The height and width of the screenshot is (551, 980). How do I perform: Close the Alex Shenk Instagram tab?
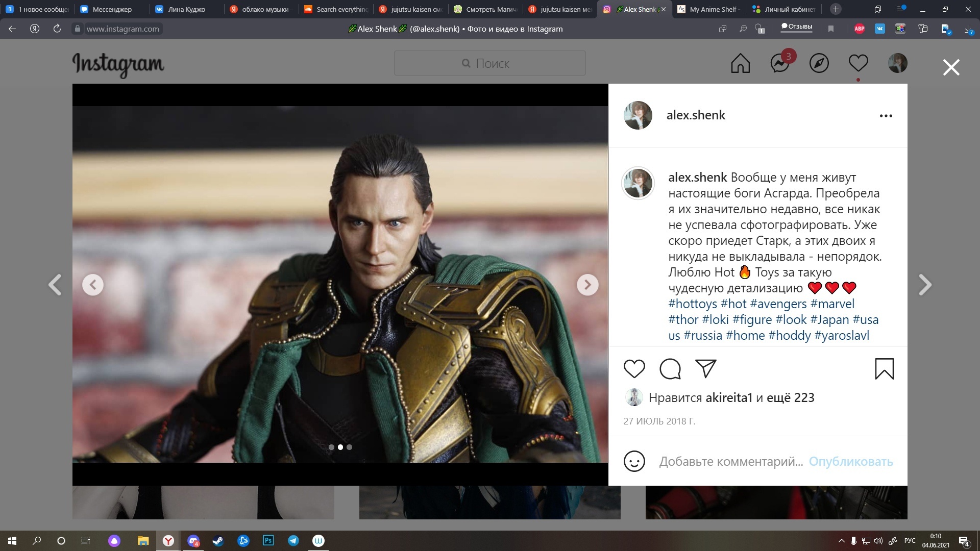click(x=663, y=9)
